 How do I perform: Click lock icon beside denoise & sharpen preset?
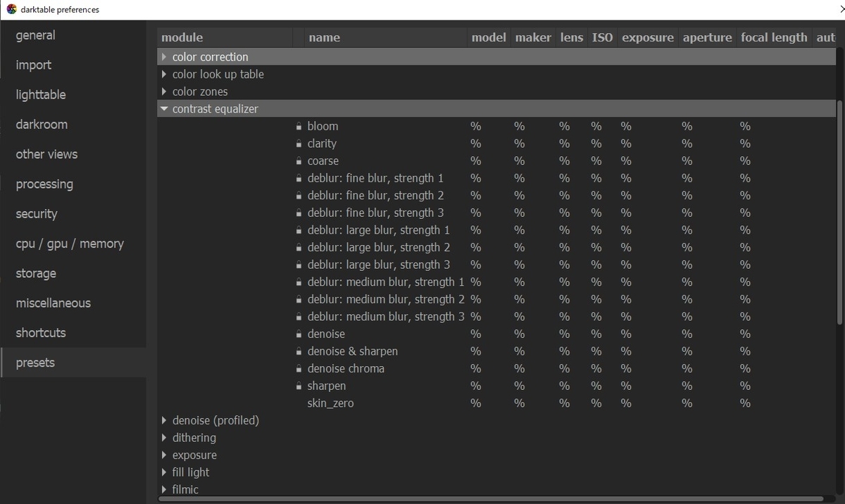[x=299, y=351]
